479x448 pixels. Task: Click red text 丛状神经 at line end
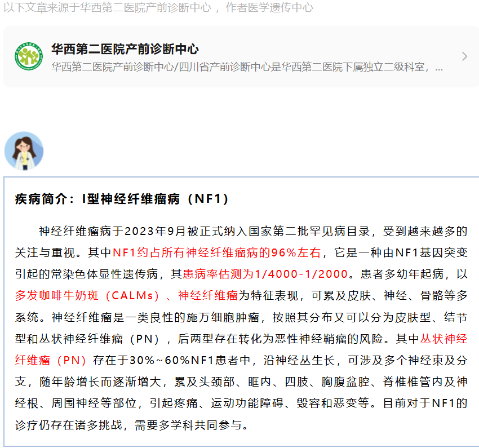[x=443, y=339]
